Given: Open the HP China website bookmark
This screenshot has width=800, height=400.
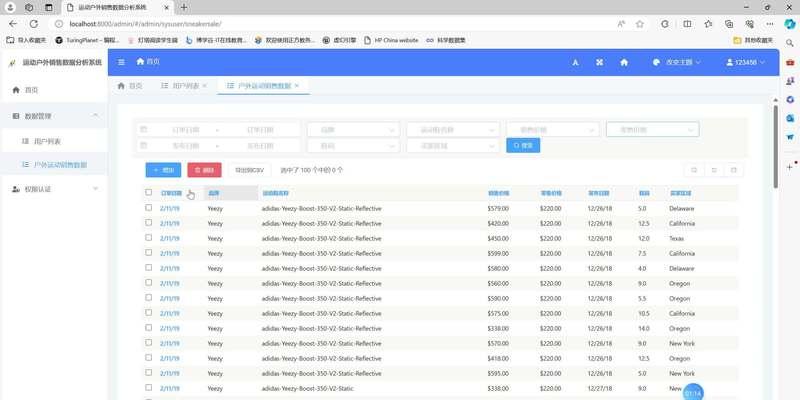Looking at the screenshot, I should (x=391, y=40).
